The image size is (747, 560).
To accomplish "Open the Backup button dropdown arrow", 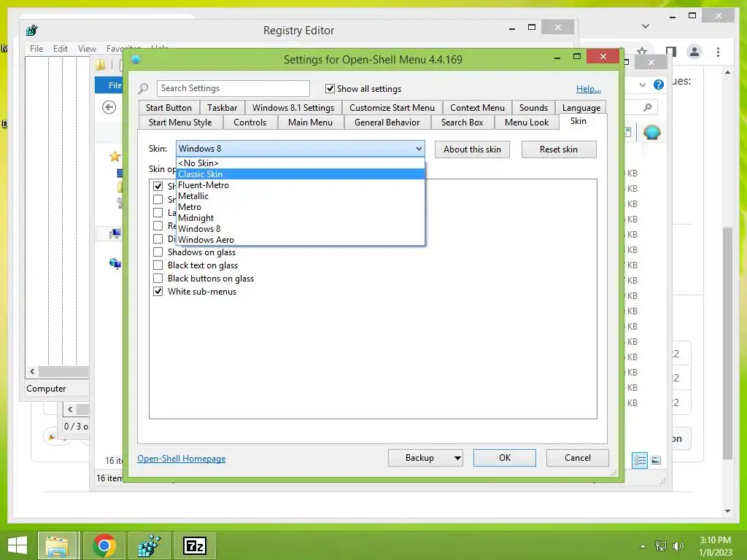I will (x=457, y=458).
